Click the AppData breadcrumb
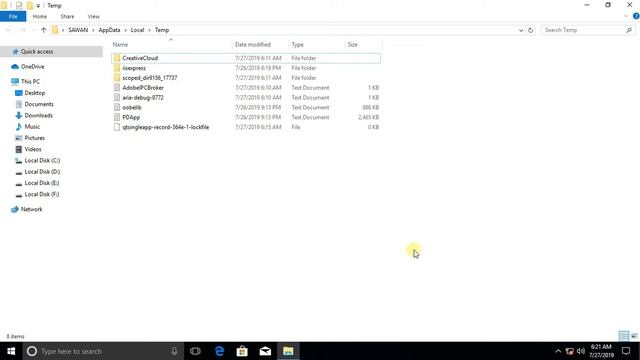 pos(109,30)
